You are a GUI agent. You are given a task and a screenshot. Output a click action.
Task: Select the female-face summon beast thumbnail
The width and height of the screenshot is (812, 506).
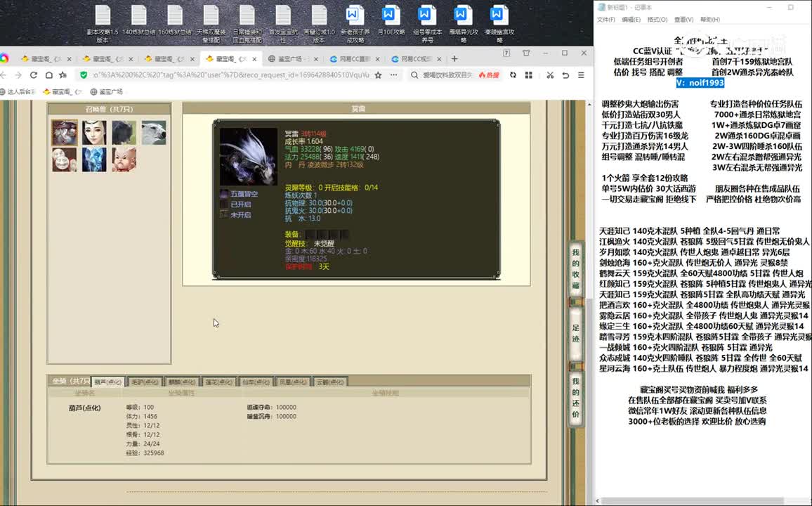tap(94, 133)
